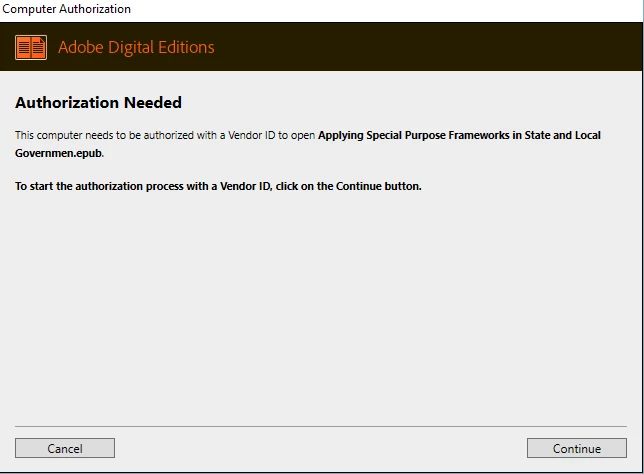Viewport: 644px width, 474px height.
Task: Click the Authorization Needed heading
Action: 98,102
